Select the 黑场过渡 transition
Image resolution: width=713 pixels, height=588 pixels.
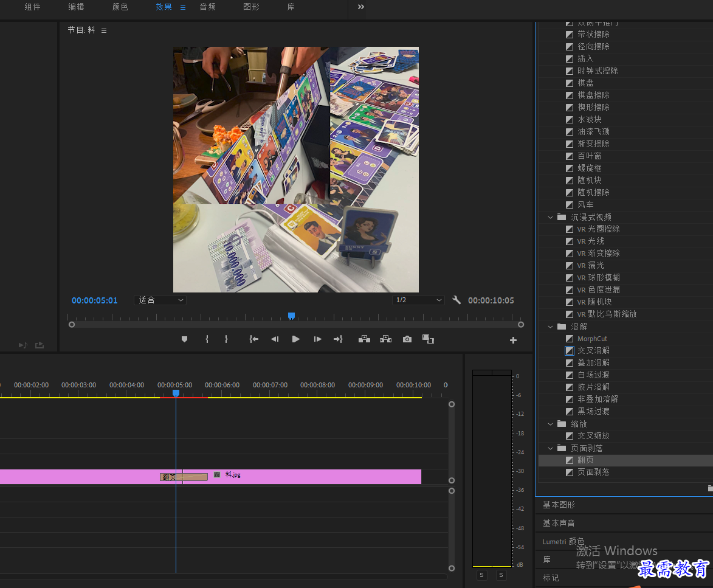point(593,411)
